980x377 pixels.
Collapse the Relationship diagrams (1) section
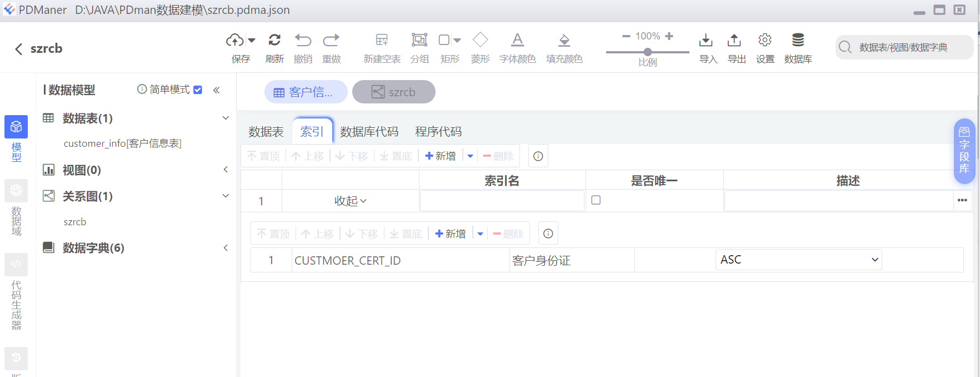click(x=226, y=196)
